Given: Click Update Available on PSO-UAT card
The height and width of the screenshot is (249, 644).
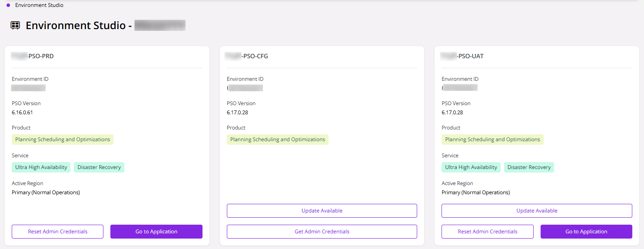Looking at the screenshot, I should [537, 211].
